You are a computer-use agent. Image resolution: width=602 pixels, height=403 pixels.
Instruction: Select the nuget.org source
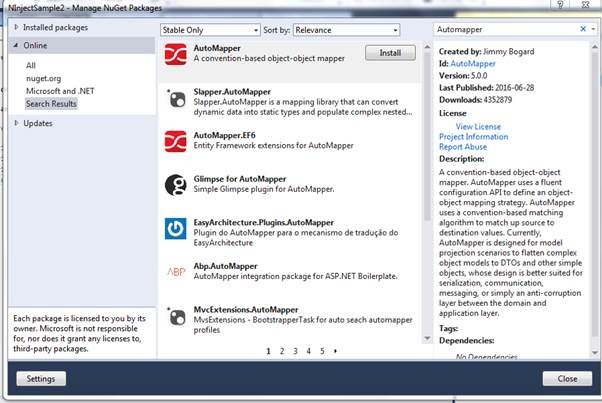[x=43, y=79]
